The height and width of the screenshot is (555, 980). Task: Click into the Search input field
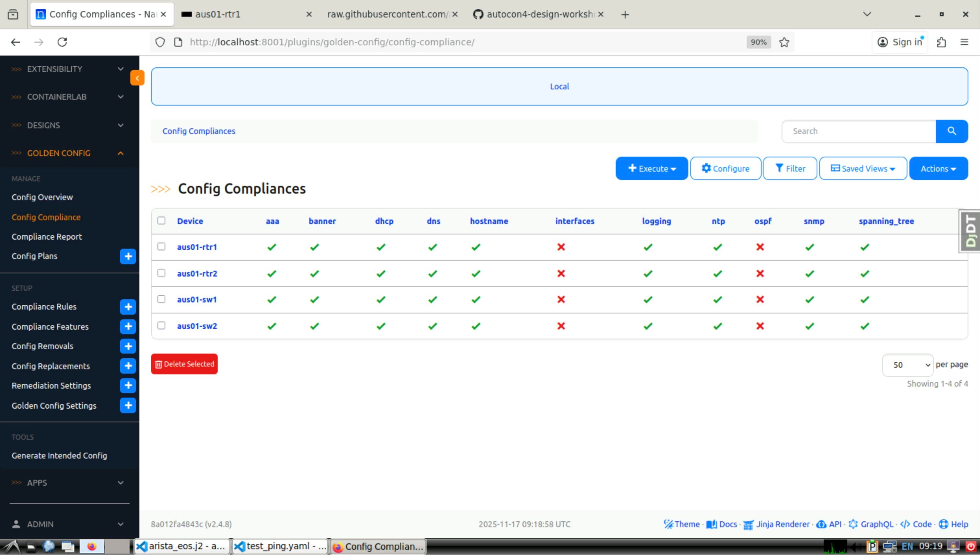pos(858,131)
